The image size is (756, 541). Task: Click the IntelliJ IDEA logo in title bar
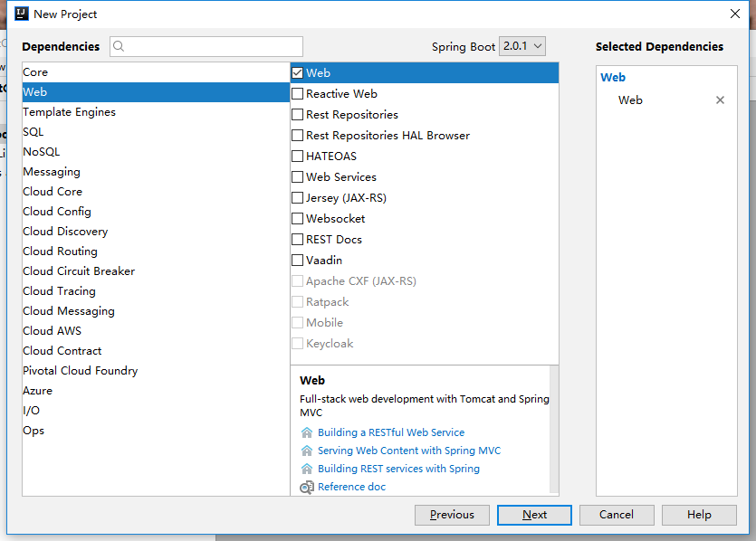(x=22, y=14)
